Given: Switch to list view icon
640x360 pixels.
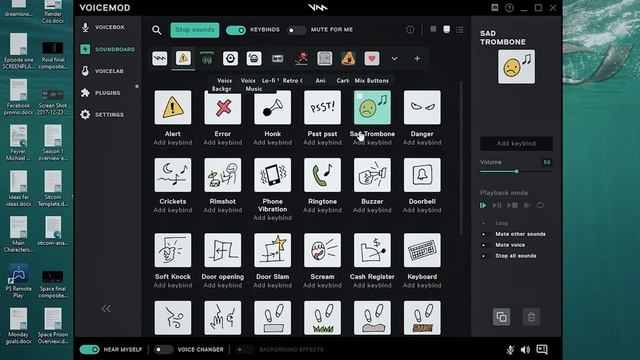Looking at the screenshot, I should [x=460, y=30].
